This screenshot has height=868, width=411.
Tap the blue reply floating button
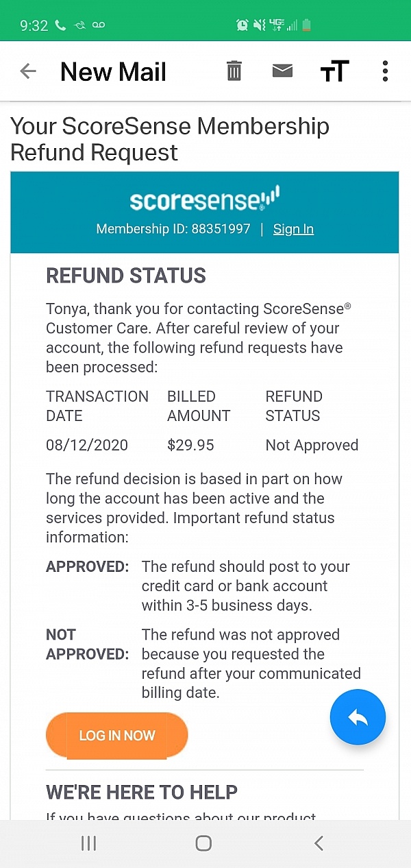[358, 717]
